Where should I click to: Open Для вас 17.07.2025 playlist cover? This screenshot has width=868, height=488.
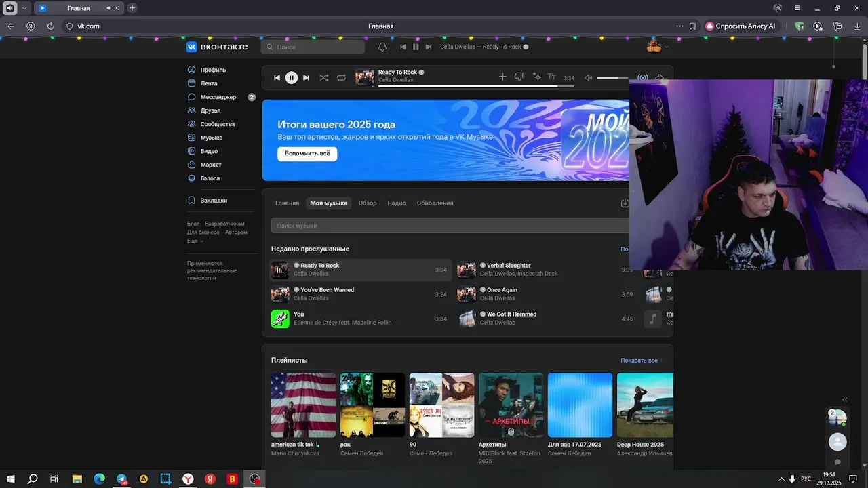(x=580, y=405)
